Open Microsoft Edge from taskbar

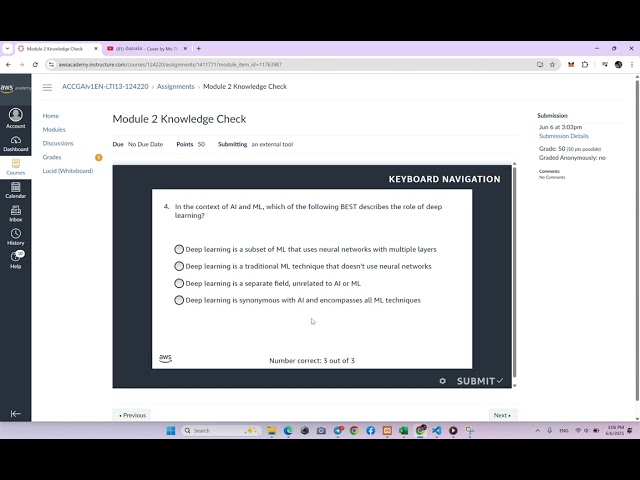click(x=288, y=431)
